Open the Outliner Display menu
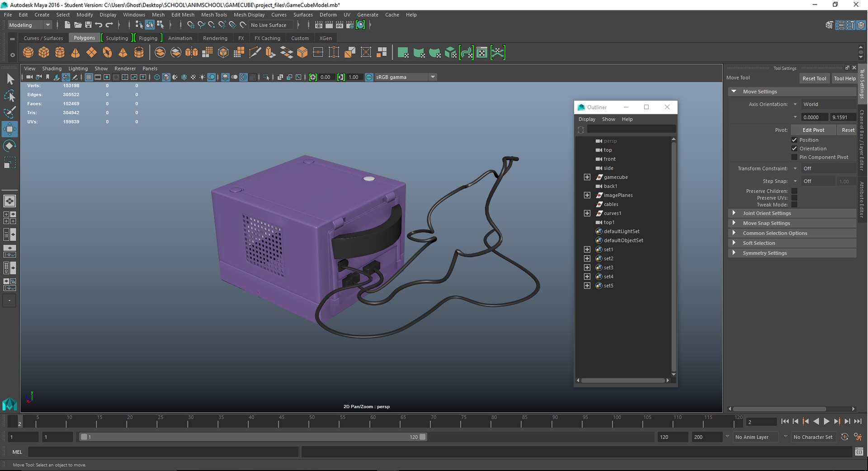This screenshot has height=471, width=868. (587, 119)
